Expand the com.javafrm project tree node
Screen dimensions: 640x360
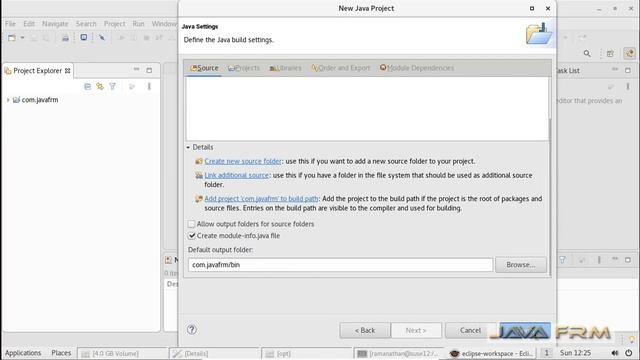[8, 100]
